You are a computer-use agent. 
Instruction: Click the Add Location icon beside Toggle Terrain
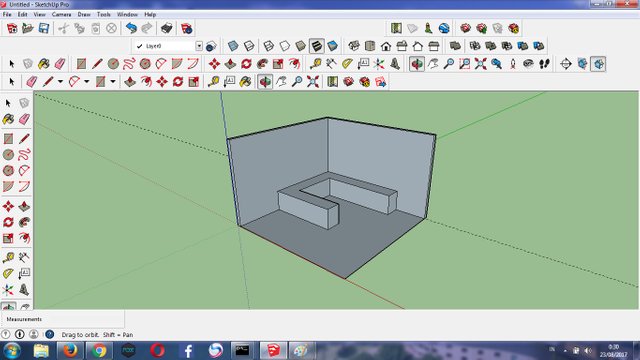point(396,28)
